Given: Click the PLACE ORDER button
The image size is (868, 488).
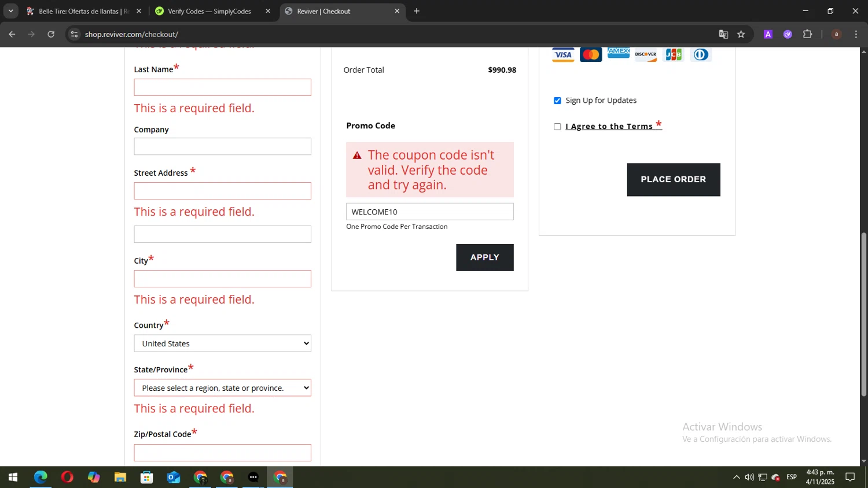Looking at the screenshot, I should (674, 179).
